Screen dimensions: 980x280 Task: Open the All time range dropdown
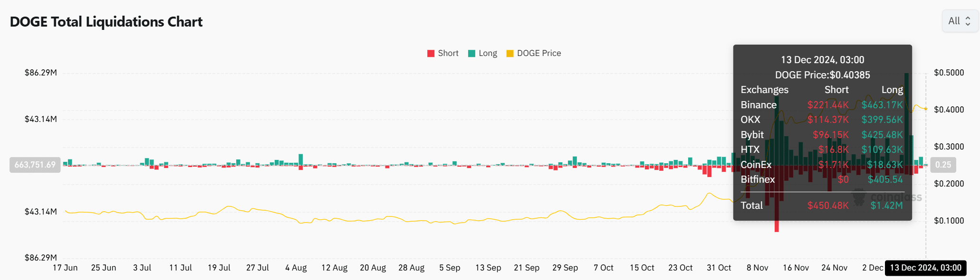click(960, 21)
